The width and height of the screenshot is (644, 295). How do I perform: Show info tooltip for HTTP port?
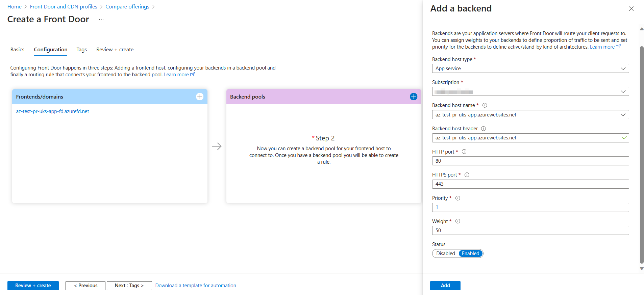coord(464,152)
